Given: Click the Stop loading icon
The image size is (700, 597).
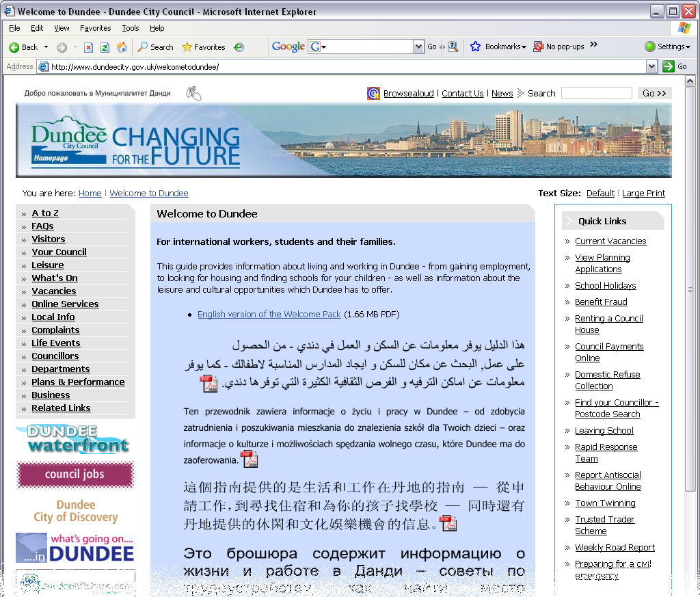Looking at the screenshot, I should point(88,47).
